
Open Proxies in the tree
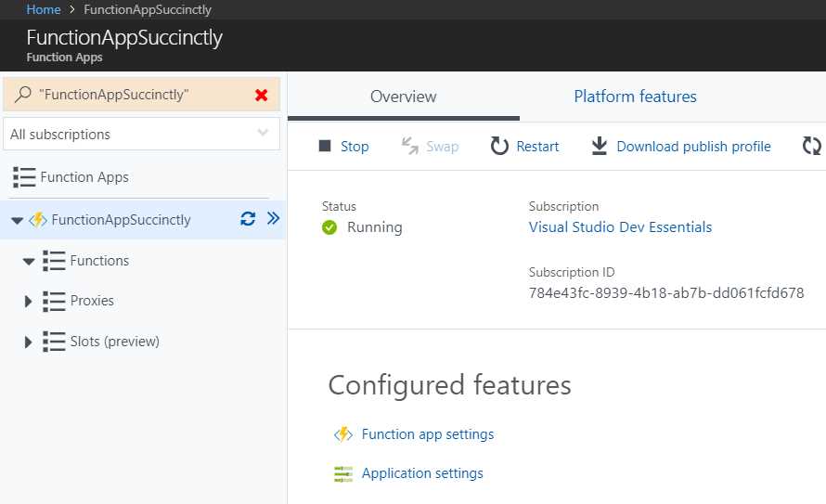(92, 300)
